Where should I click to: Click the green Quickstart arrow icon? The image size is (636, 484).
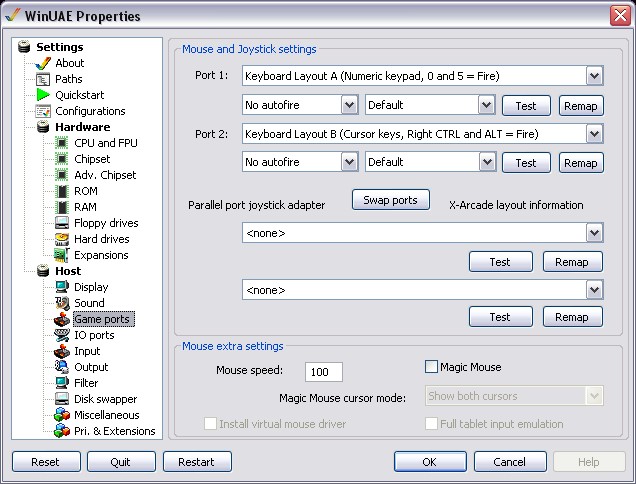[43, 95]
